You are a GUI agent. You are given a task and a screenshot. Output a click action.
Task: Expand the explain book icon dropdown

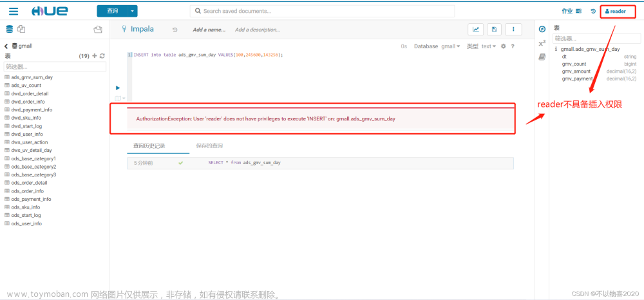point(120,98)
